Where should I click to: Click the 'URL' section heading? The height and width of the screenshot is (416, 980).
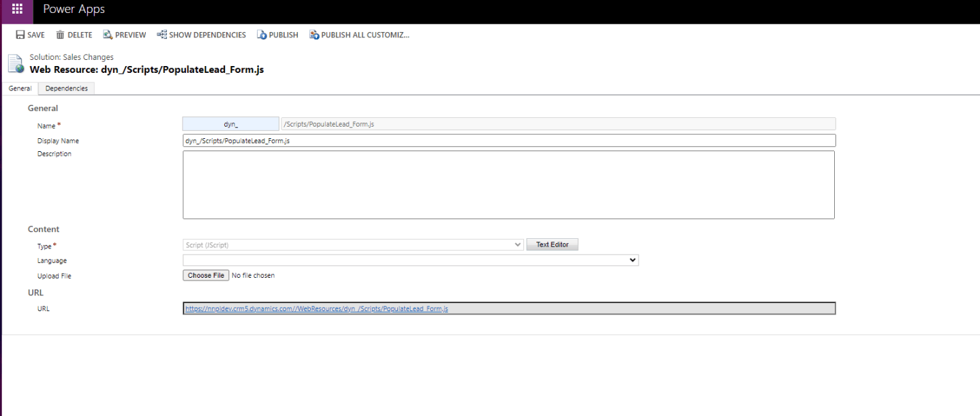tap(35, 293)
